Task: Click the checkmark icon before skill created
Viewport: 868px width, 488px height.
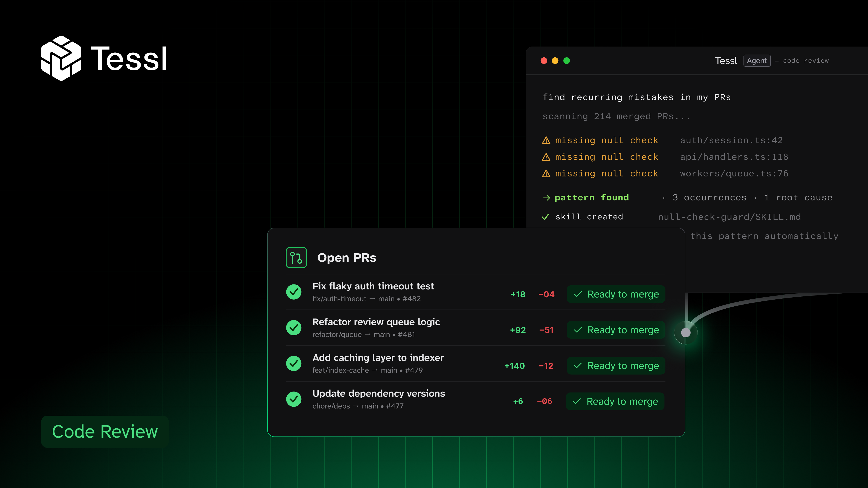Action: coord(545,217)
